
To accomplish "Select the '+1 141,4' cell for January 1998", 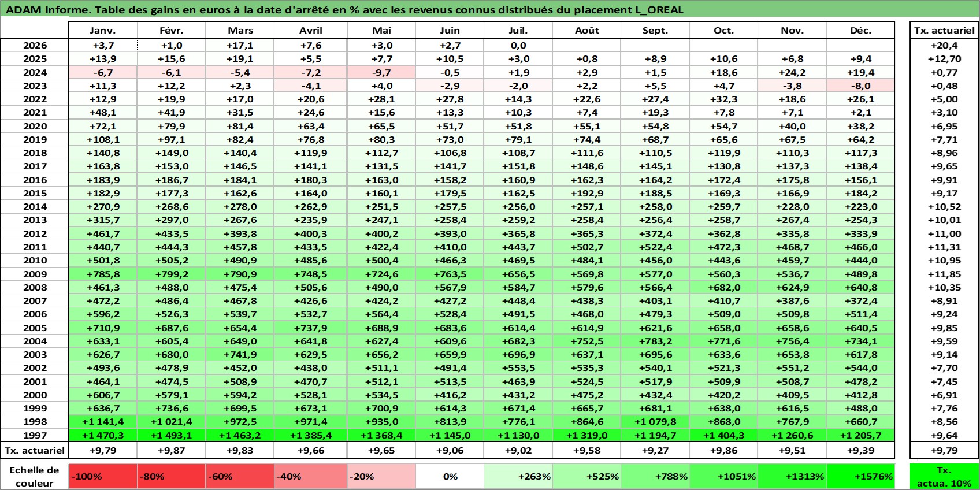I will [x=103, y=422].
